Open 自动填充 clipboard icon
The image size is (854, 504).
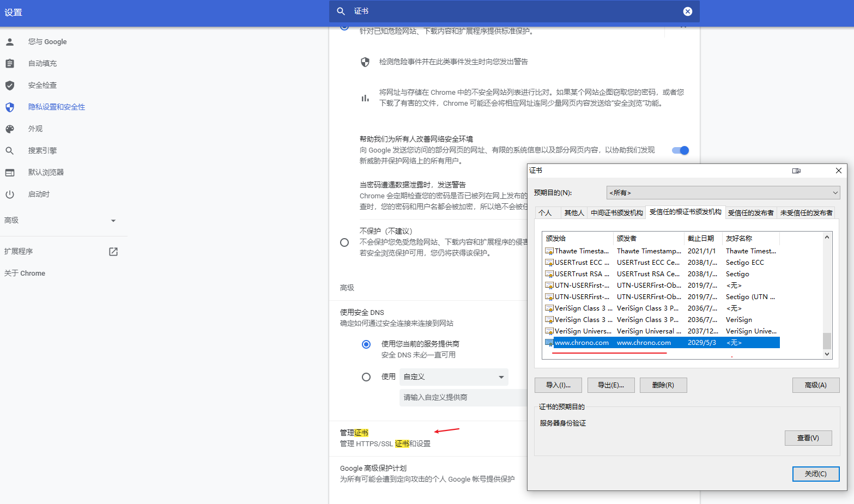pyautogui.click(x=10, y=63)
